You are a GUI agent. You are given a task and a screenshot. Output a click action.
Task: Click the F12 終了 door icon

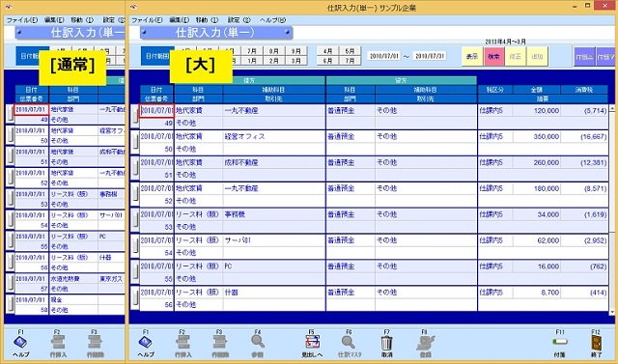597,342
